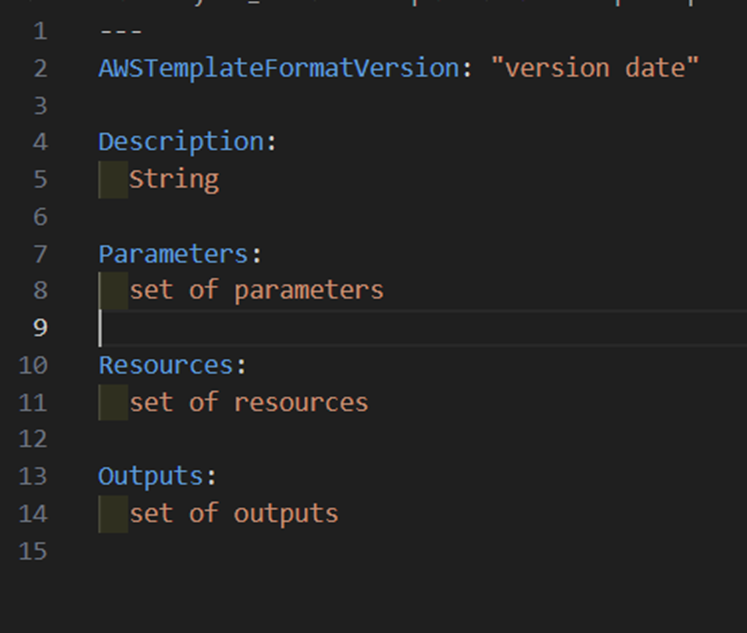Select line number 5 in the gutter
Viewport: 747px width, 633px height.
(40, 180)
